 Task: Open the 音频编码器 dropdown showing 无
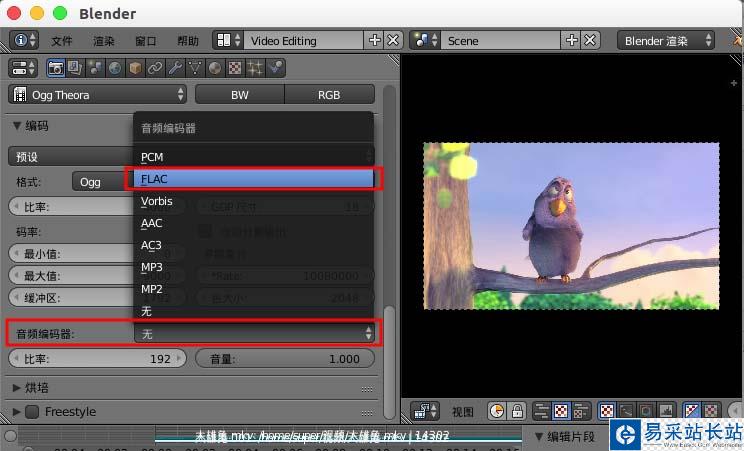click(x=254, y=334)
